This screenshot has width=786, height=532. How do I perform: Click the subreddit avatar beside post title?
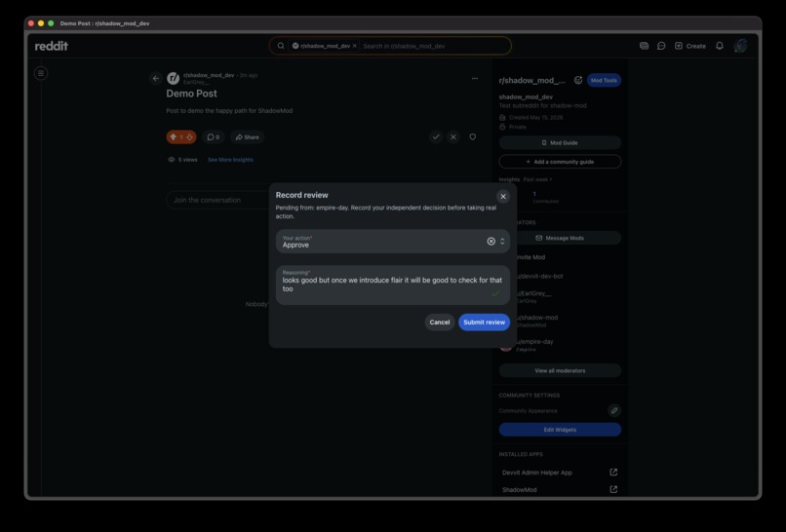coord(173,78)
